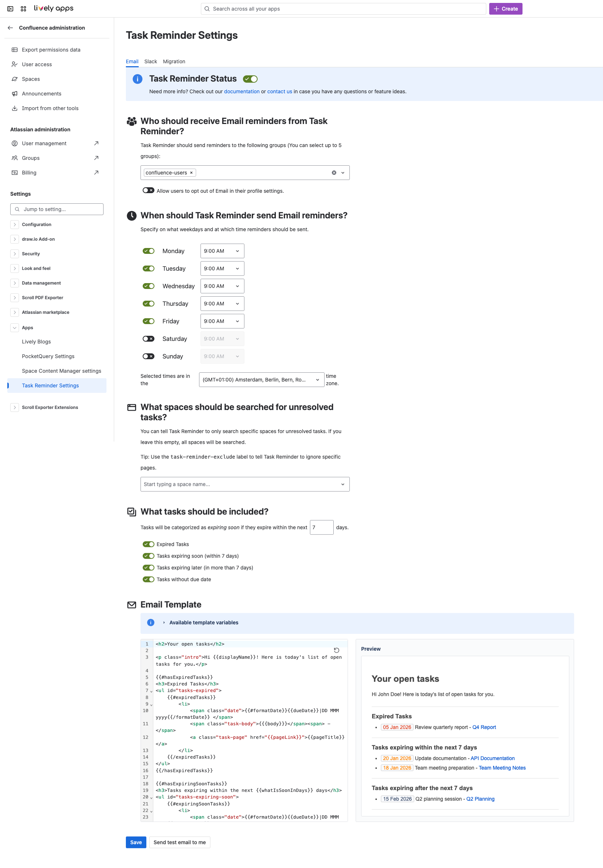603x868 pixels.
Task: Turn off the Expired Tasks toggle
Action: tap(149, 544)
